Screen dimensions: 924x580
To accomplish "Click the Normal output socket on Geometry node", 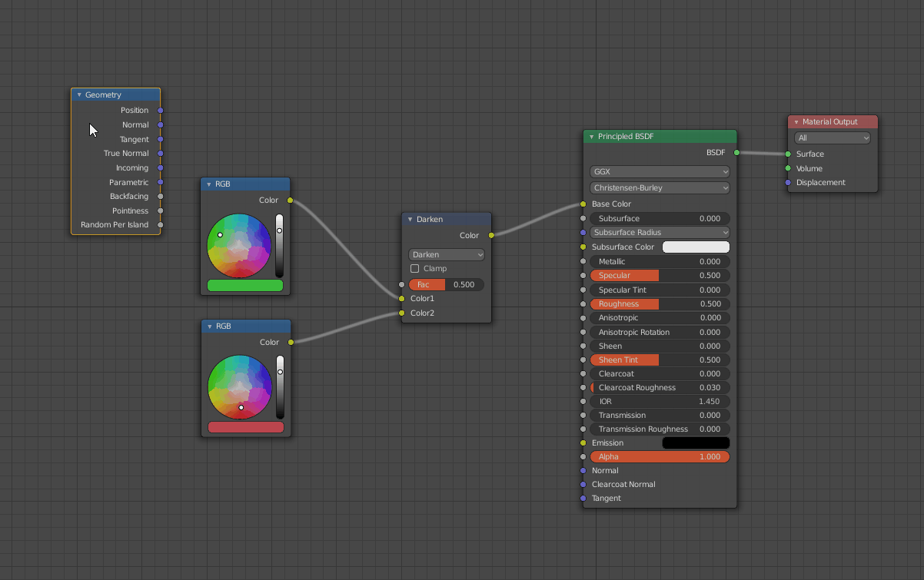I will tap(160, 124).
